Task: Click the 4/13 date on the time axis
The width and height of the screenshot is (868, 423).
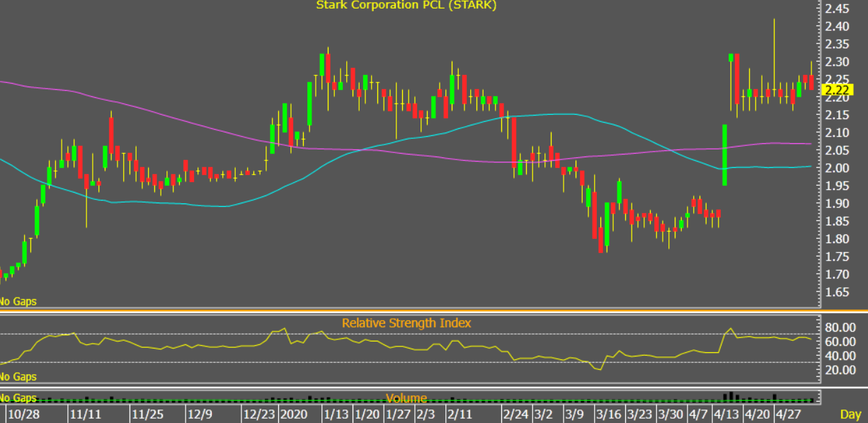Action: 725,414
